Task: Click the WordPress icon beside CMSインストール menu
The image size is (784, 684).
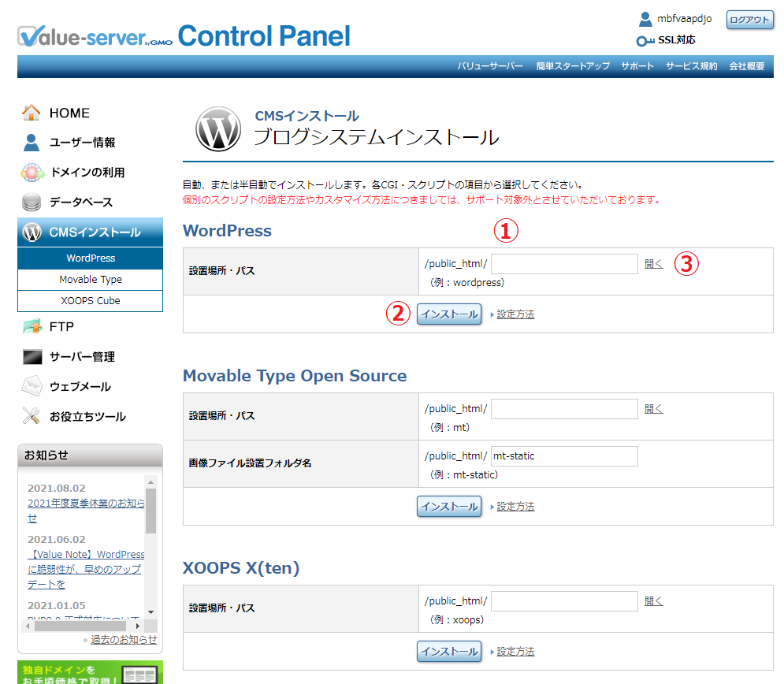Action: pyautogui.click(x=32, y=232)
